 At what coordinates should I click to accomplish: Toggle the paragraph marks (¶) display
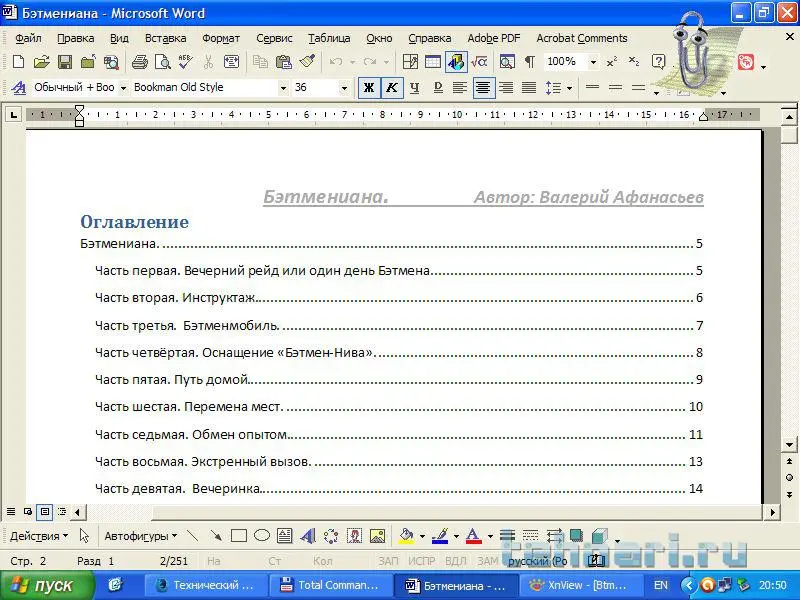tap(529, 62)
